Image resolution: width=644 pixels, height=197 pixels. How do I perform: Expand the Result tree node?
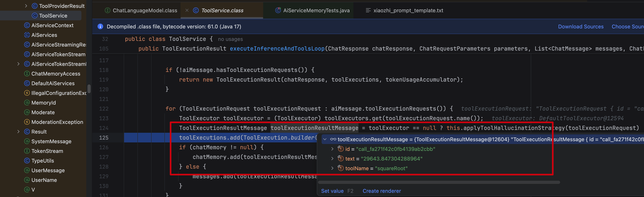click(x=18, y=132)
